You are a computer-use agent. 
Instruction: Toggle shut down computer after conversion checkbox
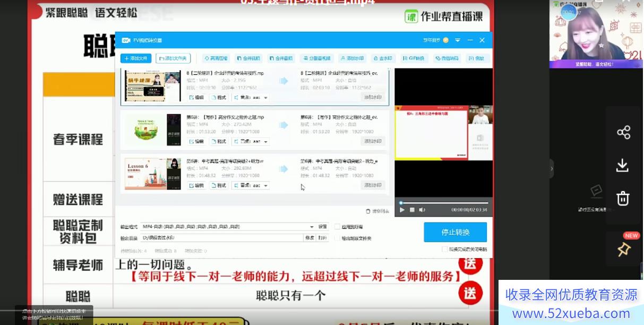pos(445,249)
